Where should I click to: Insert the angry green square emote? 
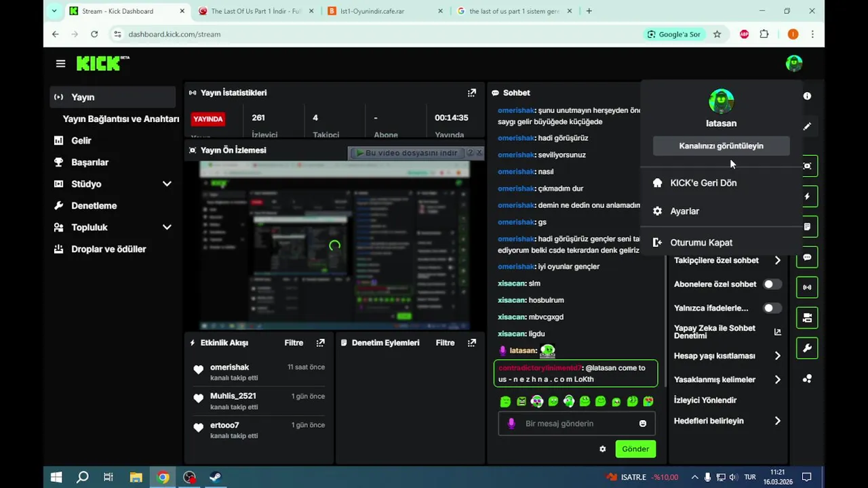click(521, 402)
